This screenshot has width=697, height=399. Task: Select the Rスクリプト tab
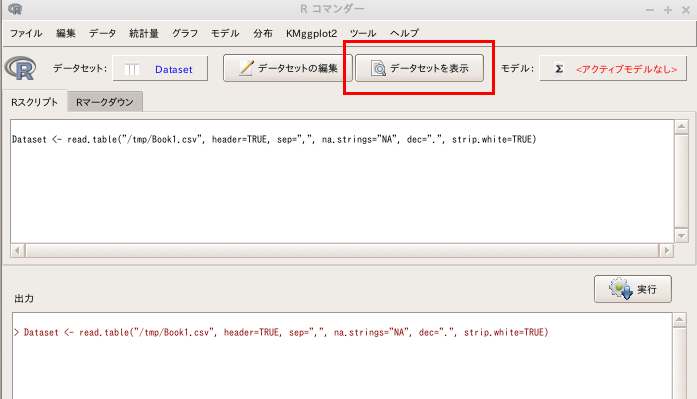point(35,102)
